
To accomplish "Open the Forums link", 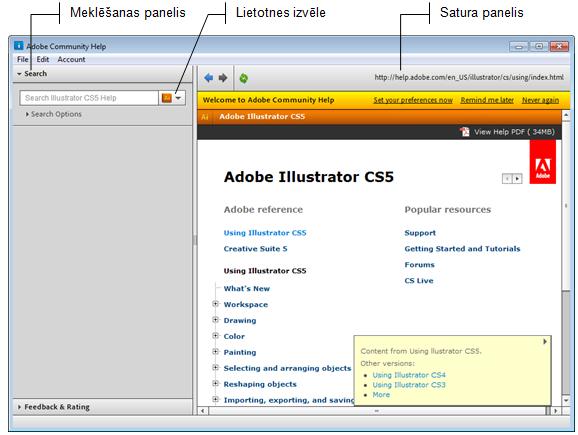I will click(x=419, y=265).
